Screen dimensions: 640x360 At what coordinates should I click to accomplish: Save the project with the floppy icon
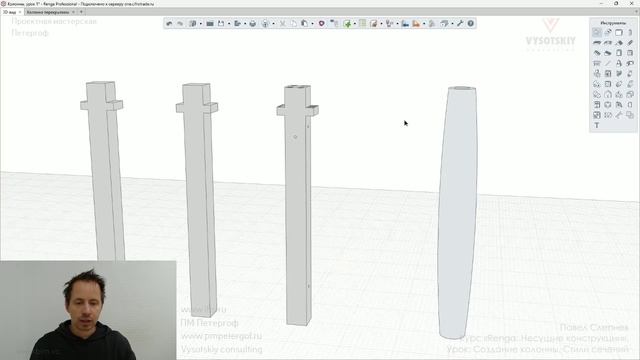tap(221, 24)
